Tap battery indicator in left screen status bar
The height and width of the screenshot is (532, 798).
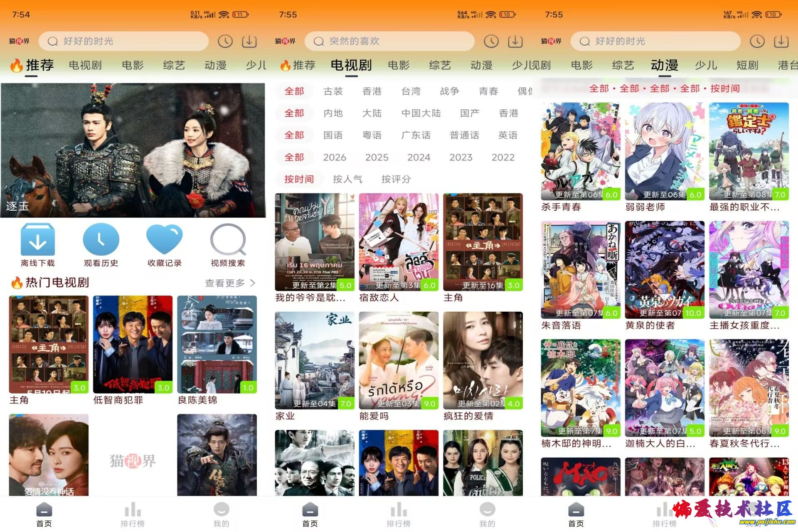coord(240,15)
